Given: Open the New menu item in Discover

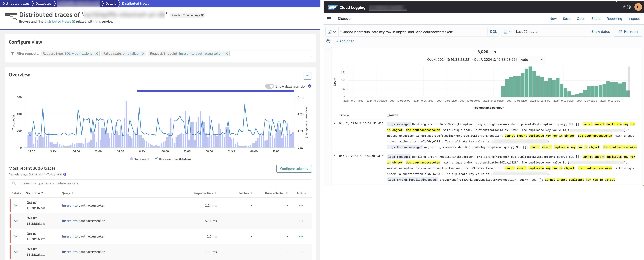Looking at the screenshot, I should [x=553, y=19].
